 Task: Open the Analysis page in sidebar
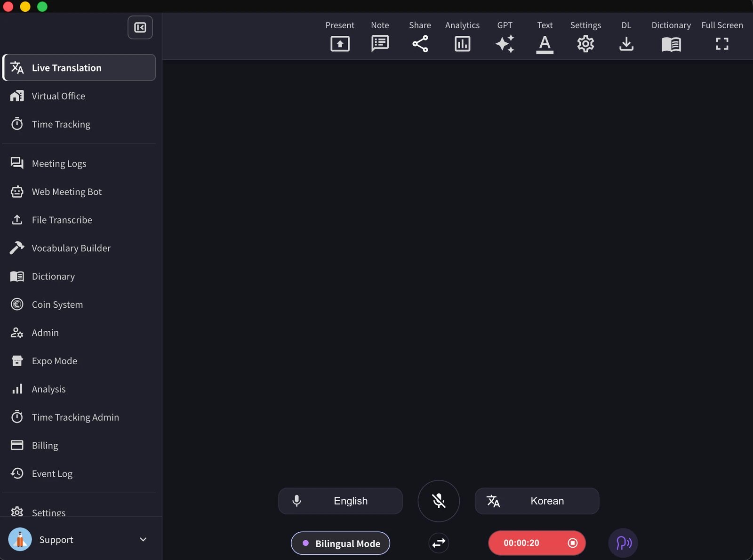[x=79, y=389]
